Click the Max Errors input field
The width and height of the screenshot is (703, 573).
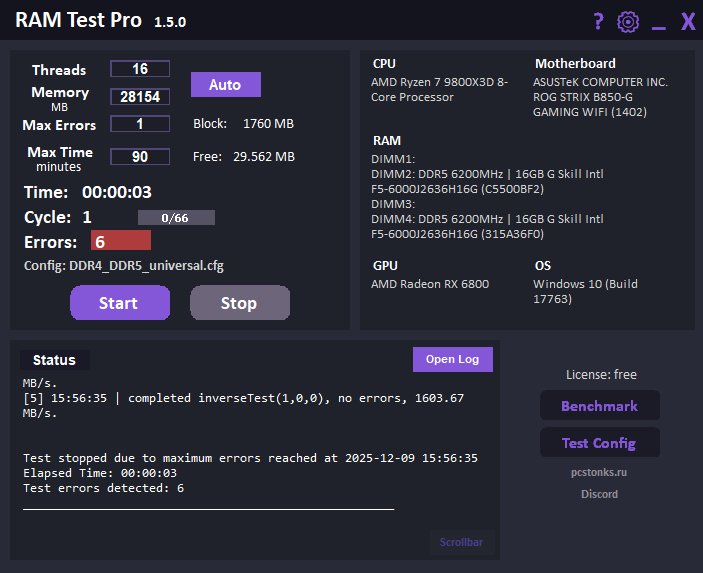pos(140,124)
